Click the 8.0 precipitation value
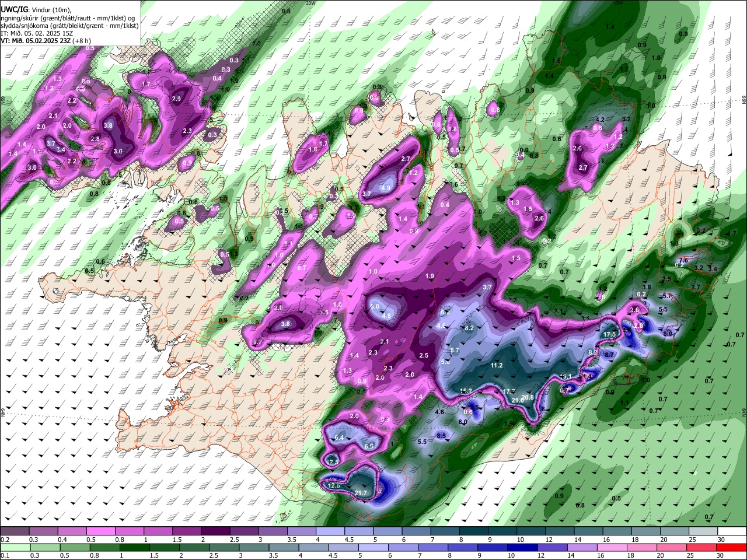Viewport: 747px width, 560px height. (668, 333)
